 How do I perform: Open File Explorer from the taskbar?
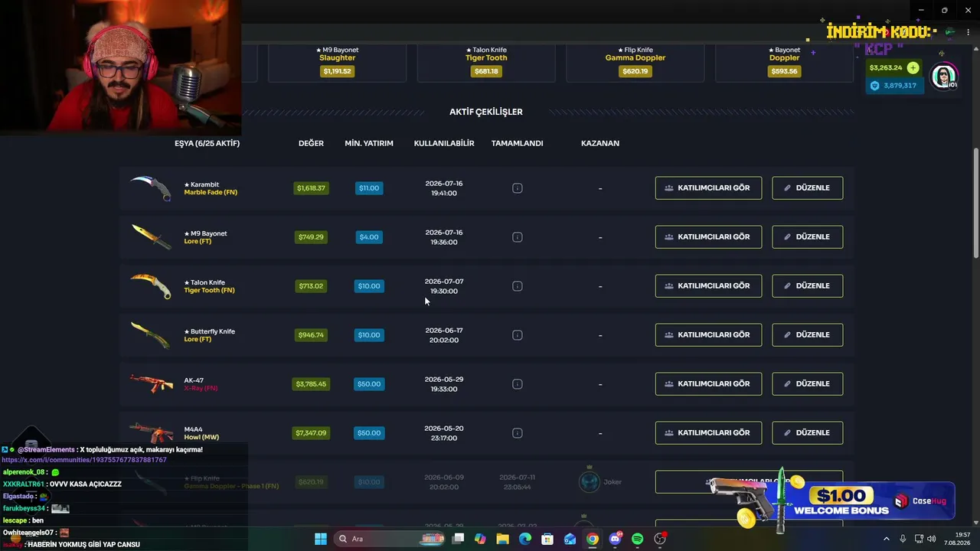pyautogui.click(x=502, y=539)
